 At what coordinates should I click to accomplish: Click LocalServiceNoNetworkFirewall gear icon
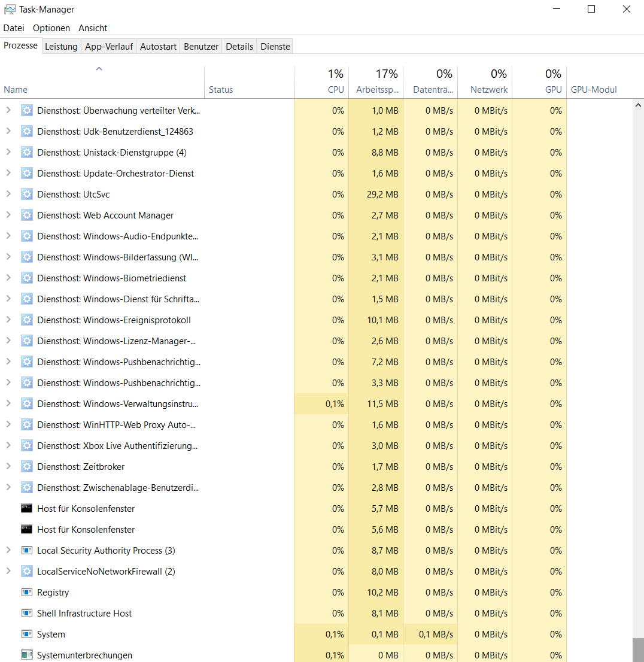(x=26, y=571)
